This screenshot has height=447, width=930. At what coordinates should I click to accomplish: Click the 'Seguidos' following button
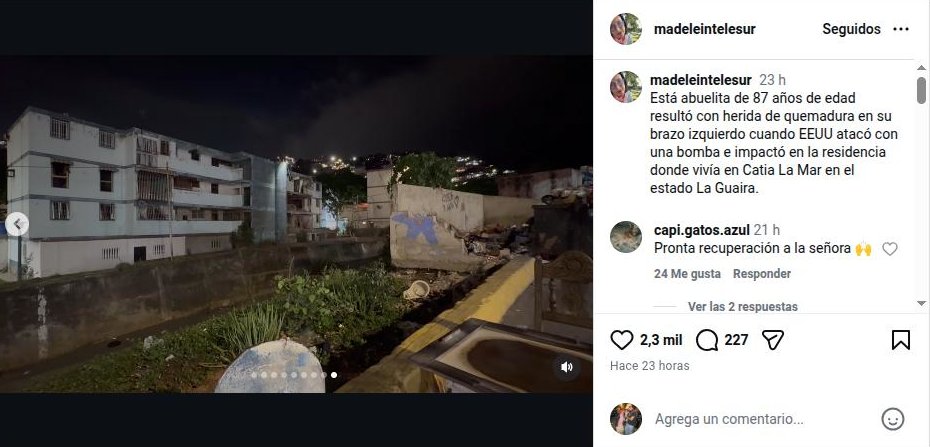click(x=851, y=29)
